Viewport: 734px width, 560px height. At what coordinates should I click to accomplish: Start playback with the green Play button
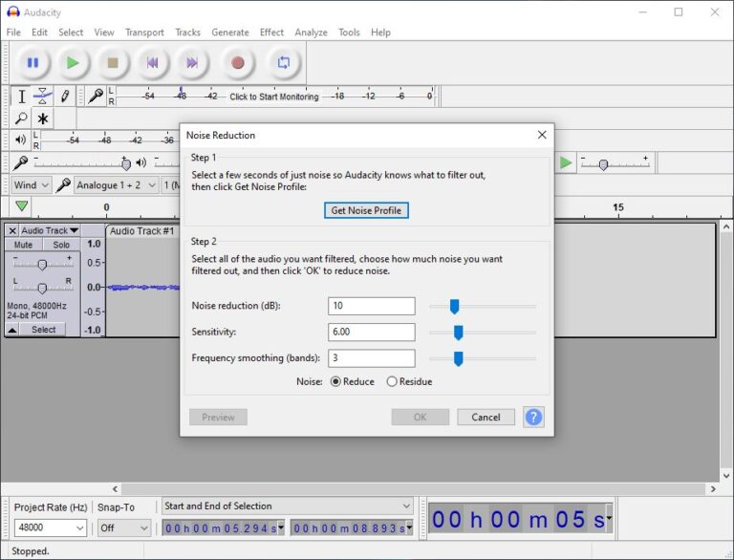pos(73,62)
